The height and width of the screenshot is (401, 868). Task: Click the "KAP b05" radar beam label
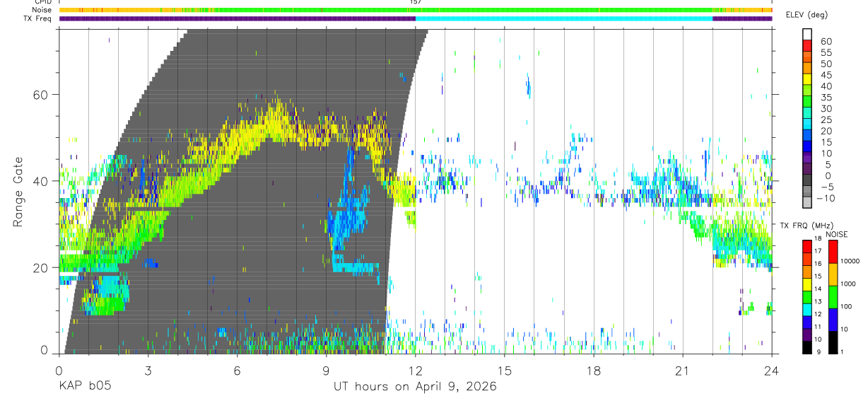coord(84,387)
